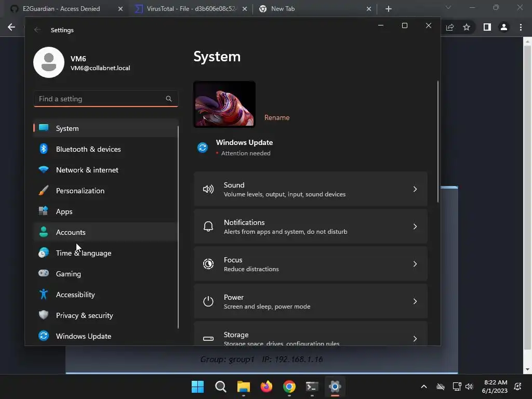Toggle Chrome side panel icon
The height and width of the screenshot is (399, 532).
tap(487, 27)
